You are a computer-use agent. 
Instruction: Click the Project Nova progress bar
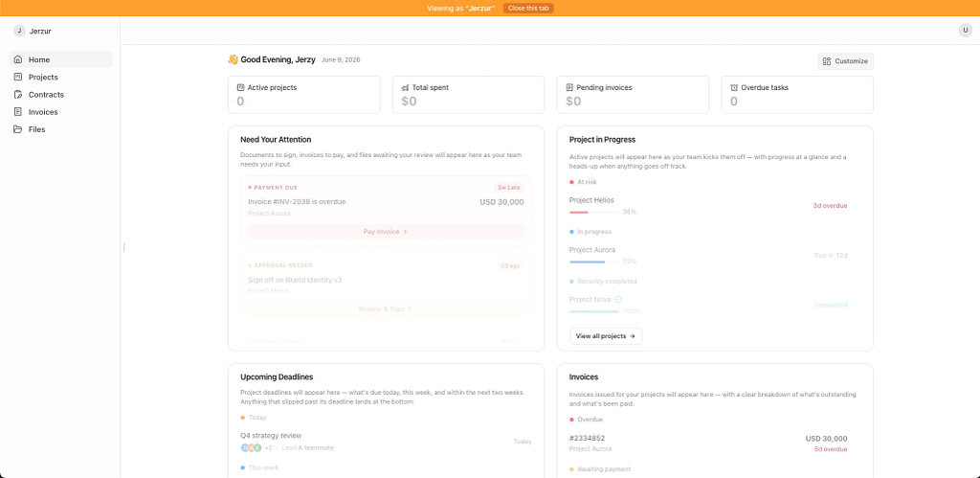[x=593, y=311]
